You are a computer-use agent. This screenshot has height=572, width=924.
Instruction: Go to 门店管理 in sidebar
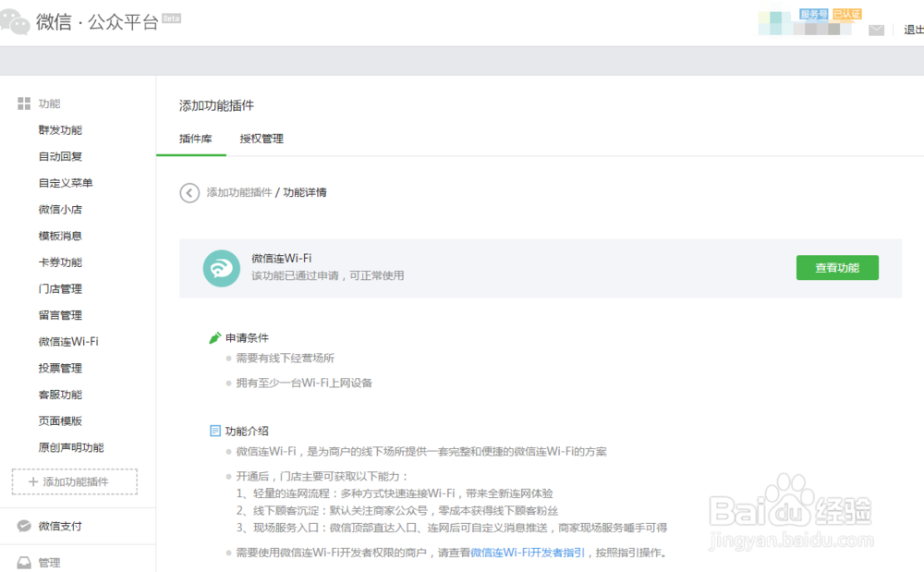(x=60, y=289)
